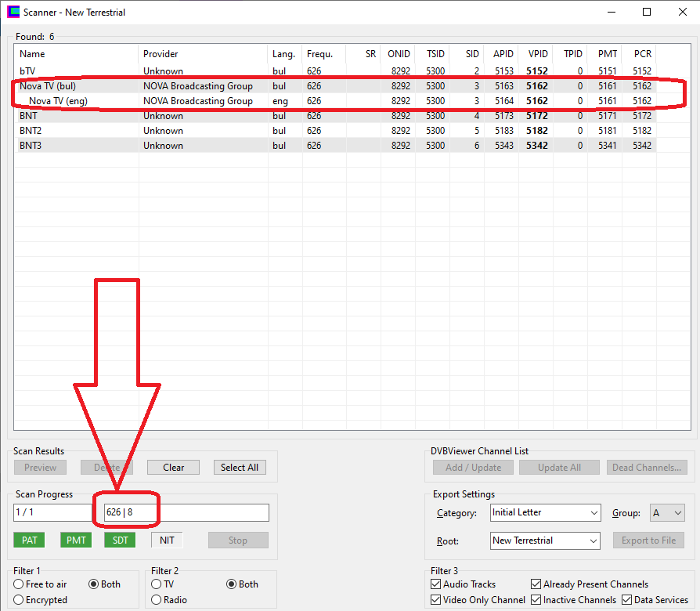Click the scan progress field showing 1 / 1
This screenshot has height=611, width=700.
pyautogui.click(x=52, y=512)
